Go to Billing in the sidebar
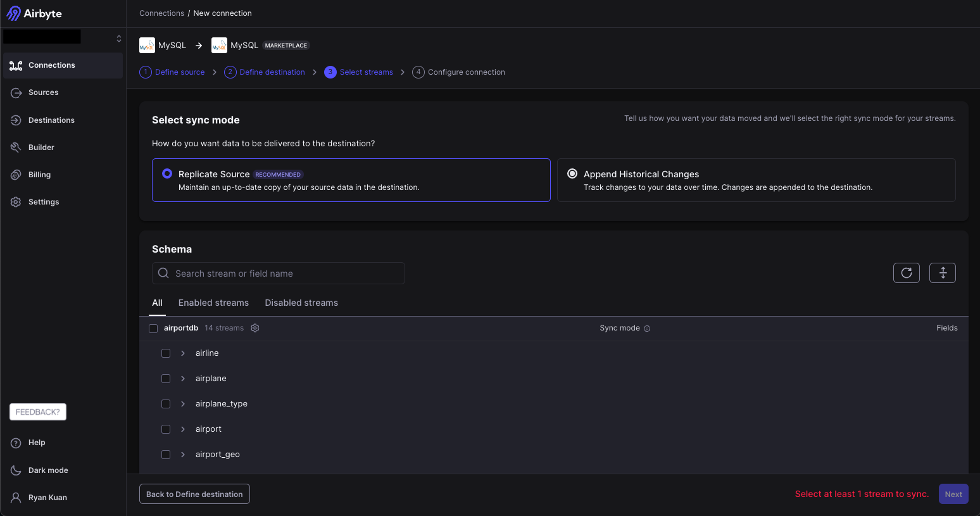Viewport: 980px width, 516px height. point(39,175)
